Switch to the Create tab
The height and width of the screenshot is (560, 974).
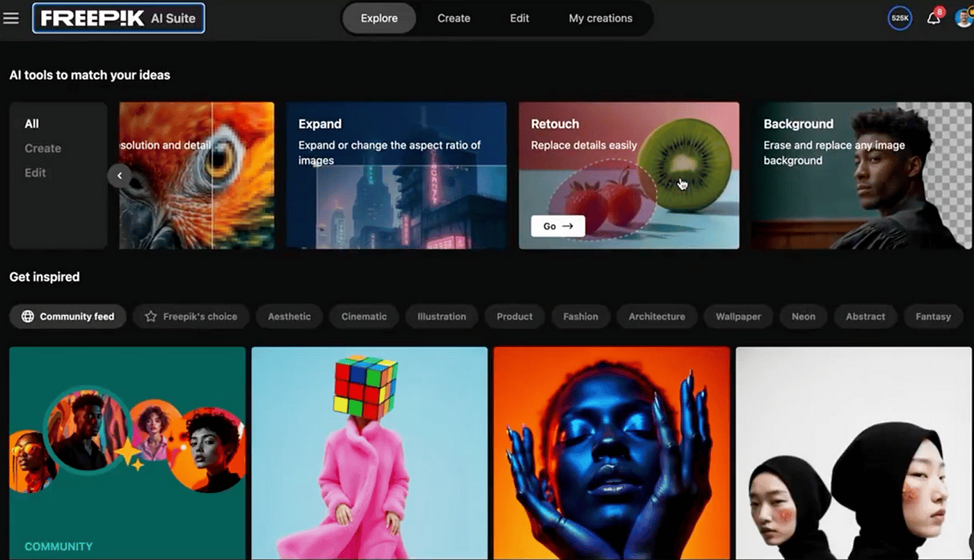pyautogui.click(x=454, y=18)
